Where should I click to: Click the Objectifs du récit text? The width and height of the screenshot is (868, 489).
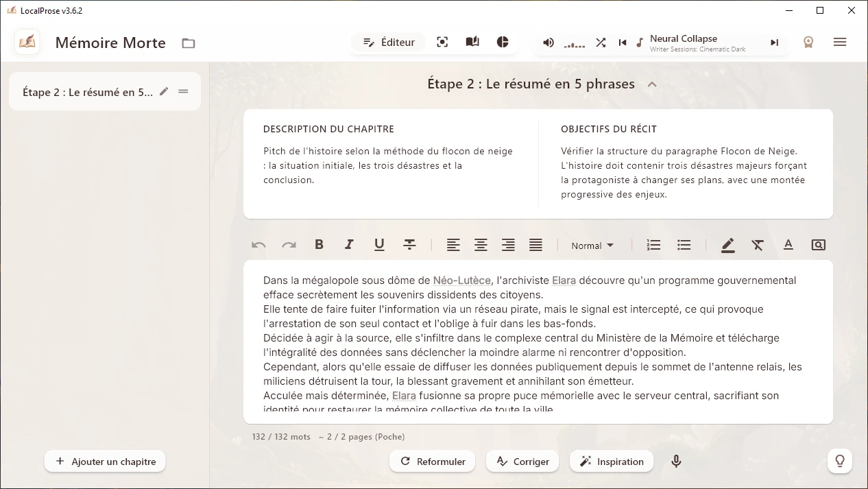684,173
